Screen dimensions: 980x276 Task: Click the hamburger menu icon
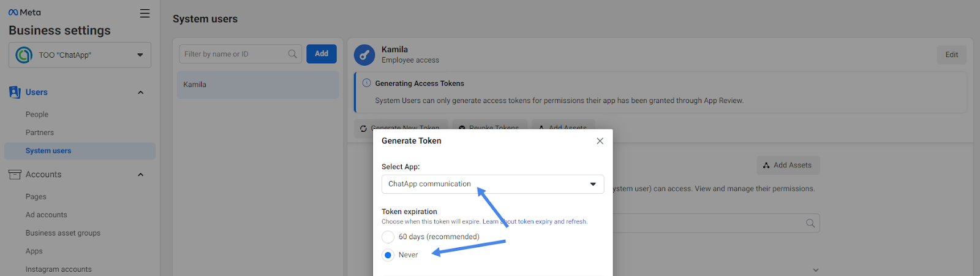click(145, 13)
